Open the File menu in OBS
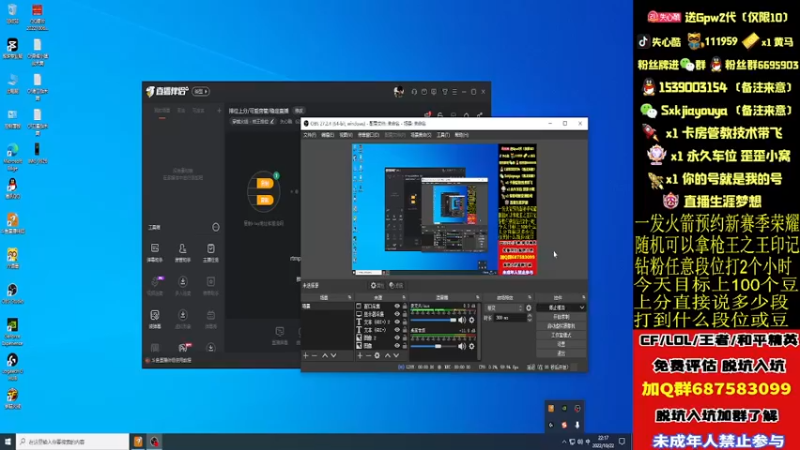This screenshot has width=800, height=450. tap(309, 135)
